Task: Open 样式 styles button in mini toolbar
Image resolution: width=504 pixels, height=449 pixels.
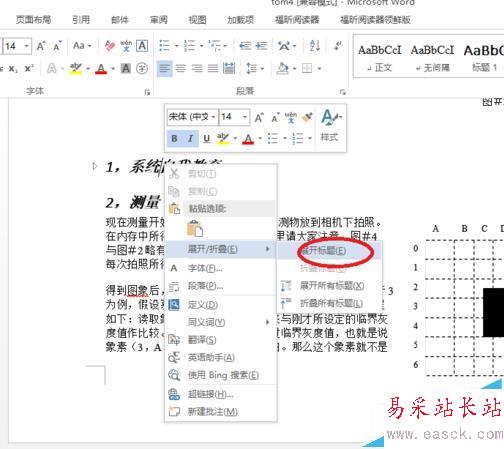Action: point(330,126)
